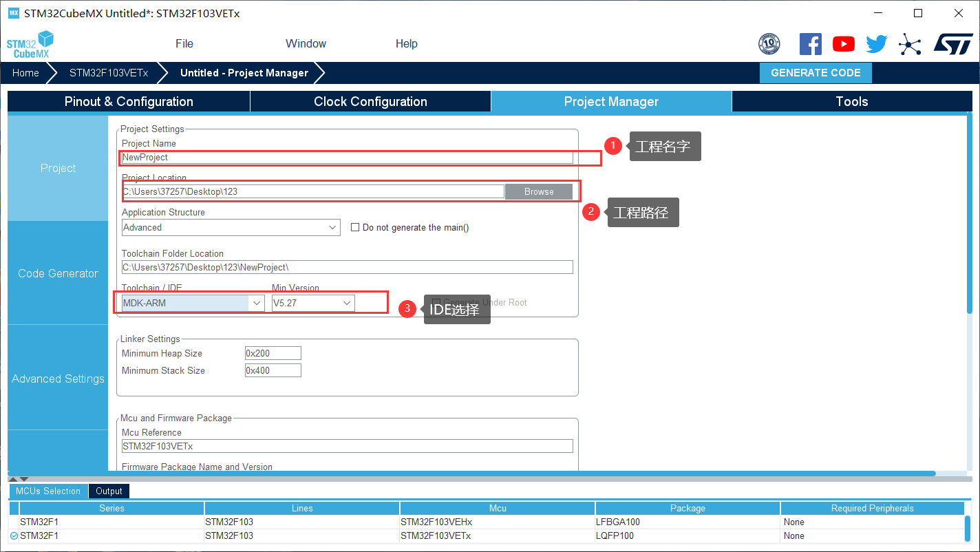Image resolution: width=980 pixels, height=552 pixels.
Task: Switch to Project Manager tab
Action: [611, 102]
